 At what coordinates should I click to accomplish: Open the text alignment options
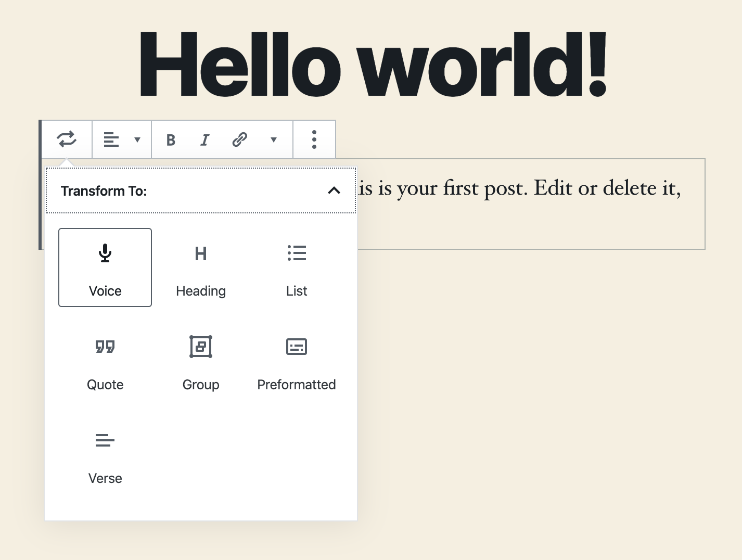pos(111,139)
